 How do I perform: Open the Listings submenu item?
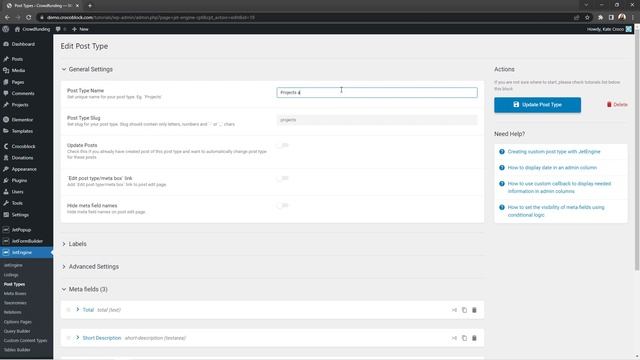tap(11, 275)
